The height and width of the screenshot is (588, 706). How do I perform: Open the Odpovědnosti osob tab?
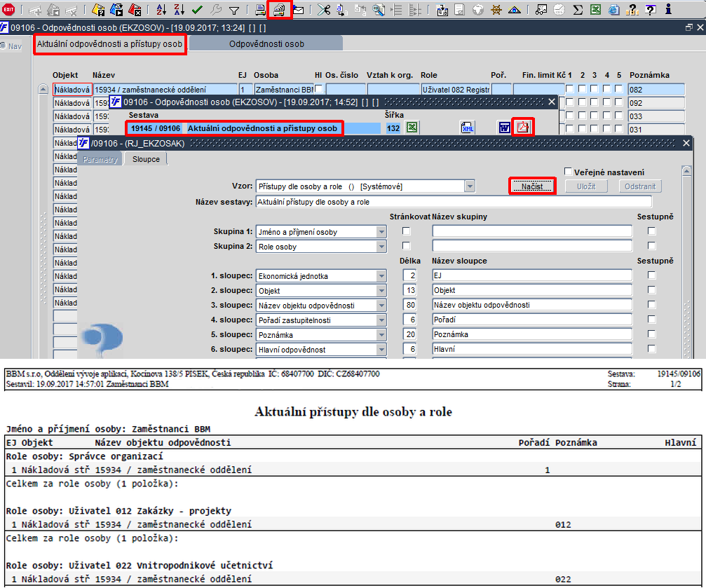point(266,43)
